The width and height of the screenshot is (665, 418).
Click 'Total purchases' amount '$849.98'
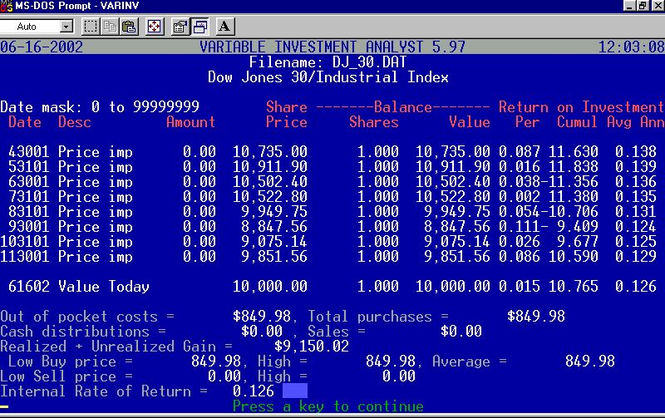point(536,317)
